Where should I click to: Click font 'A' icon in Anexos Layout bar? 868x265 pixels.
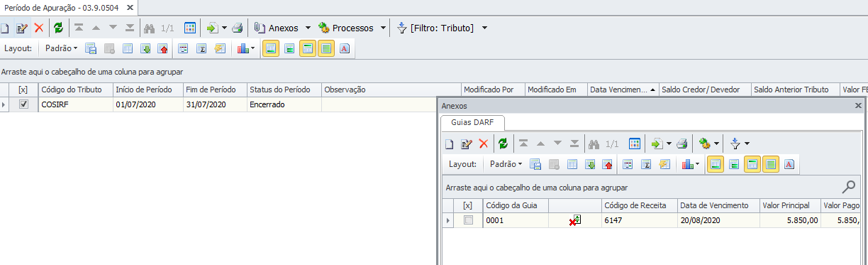(789, 163)
